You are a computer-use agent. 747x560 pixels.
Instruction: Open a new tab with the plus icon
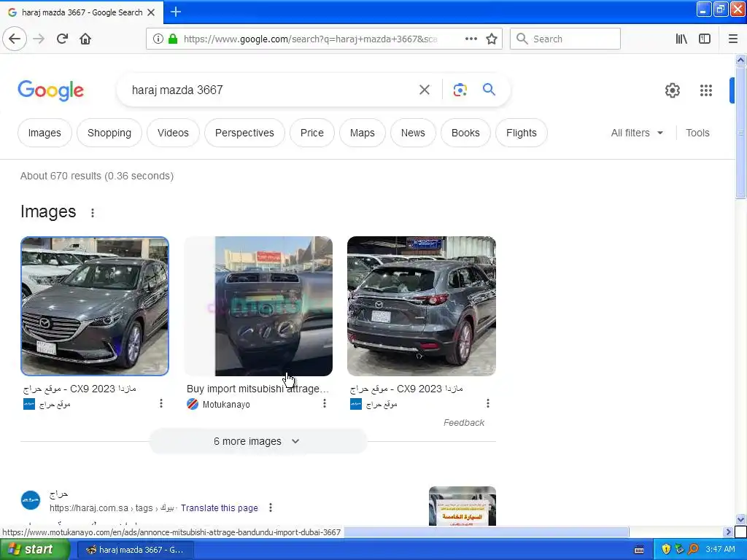176,12
